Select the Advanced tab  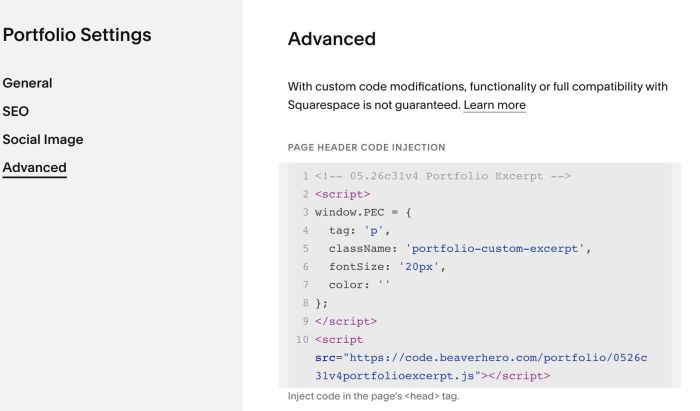coord(34,167)
